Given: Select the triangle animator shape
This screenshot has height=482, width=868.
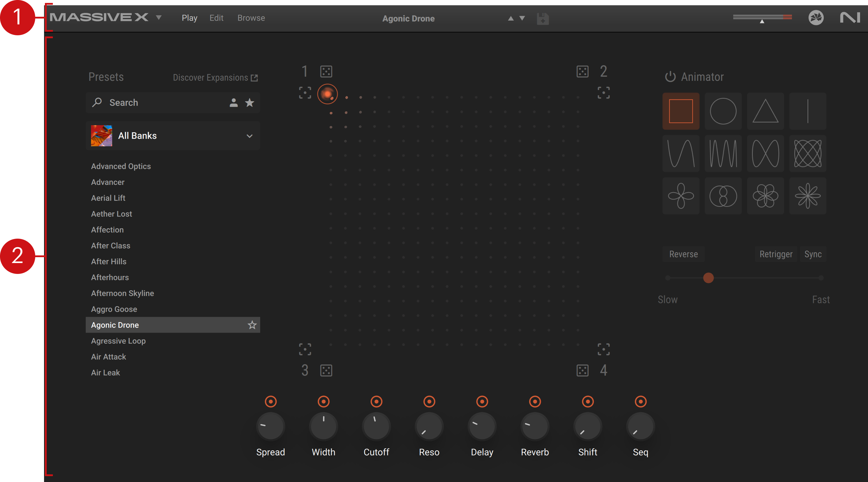Looking at the screenshot, I should tap(765, 111).
